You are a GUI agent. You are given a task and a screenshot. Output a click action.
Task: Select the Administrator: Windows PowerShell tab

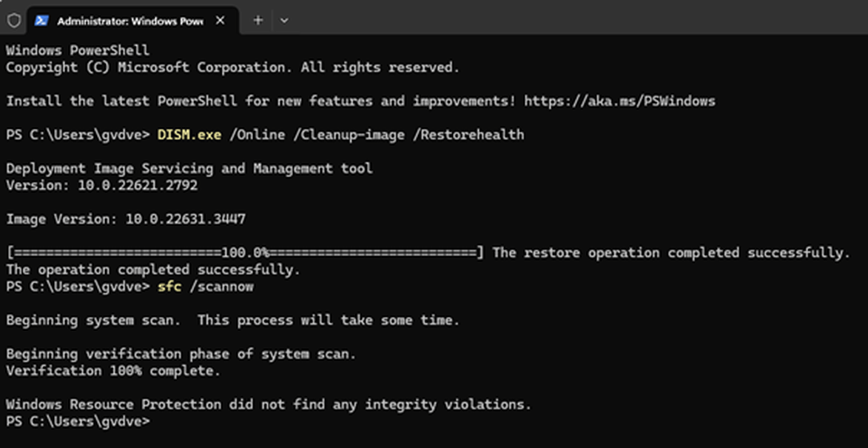coord(129,21)
